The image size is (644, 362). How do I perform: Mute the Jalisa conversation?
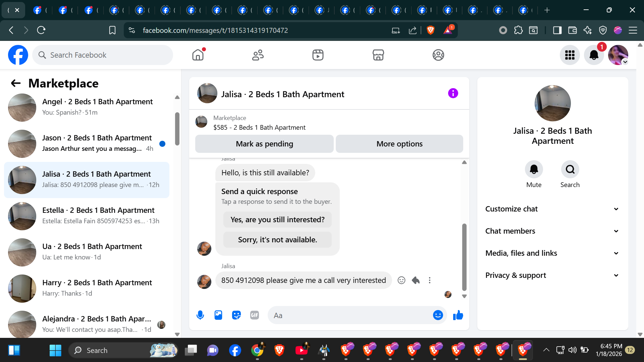pos(534,169)
